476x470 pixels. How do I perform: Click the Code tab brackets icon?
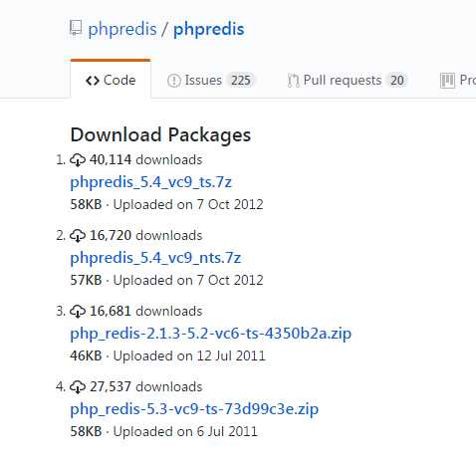(x=93, y=81)
